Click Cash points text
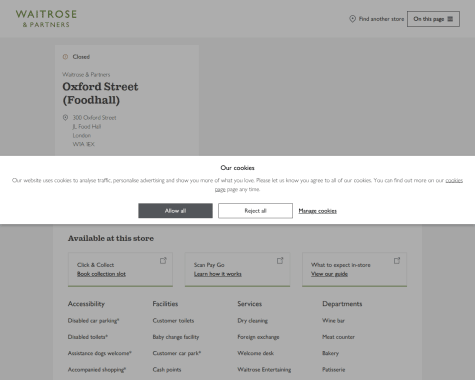The image size is (475, 380). pos(167,369)
